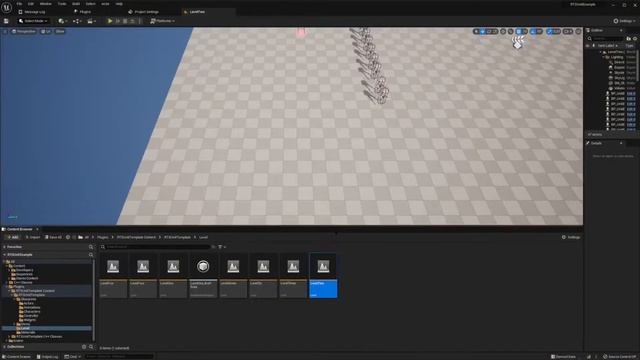
Task: Toggle surface snapping in the viewport toolbar
Action: click(510, 31)
